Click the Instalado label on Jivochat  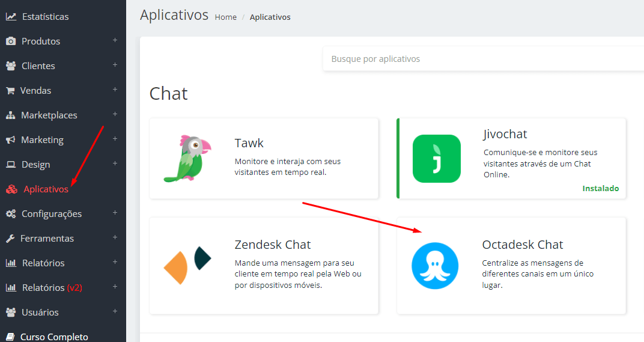pos(601,188)
